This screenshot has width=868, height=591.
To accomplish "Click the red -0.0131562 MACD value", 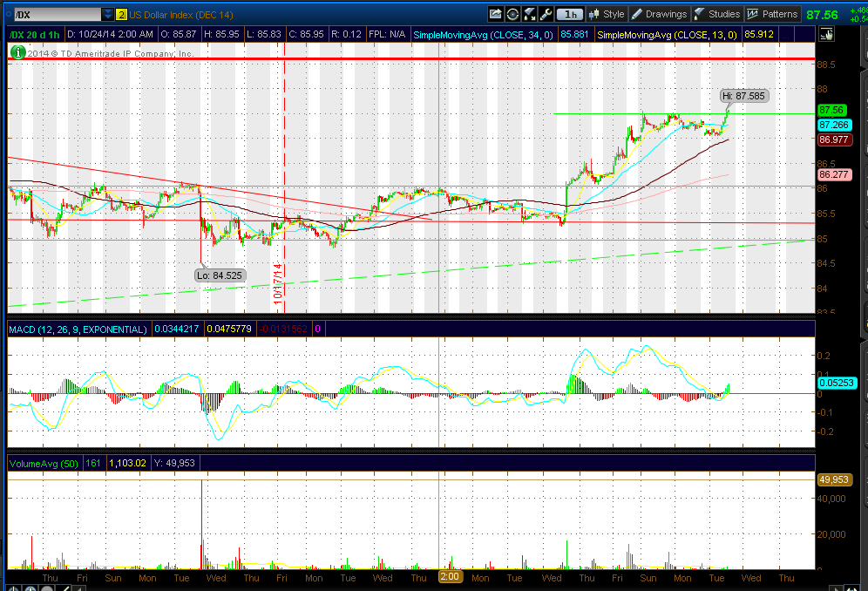I will point(283,329).
